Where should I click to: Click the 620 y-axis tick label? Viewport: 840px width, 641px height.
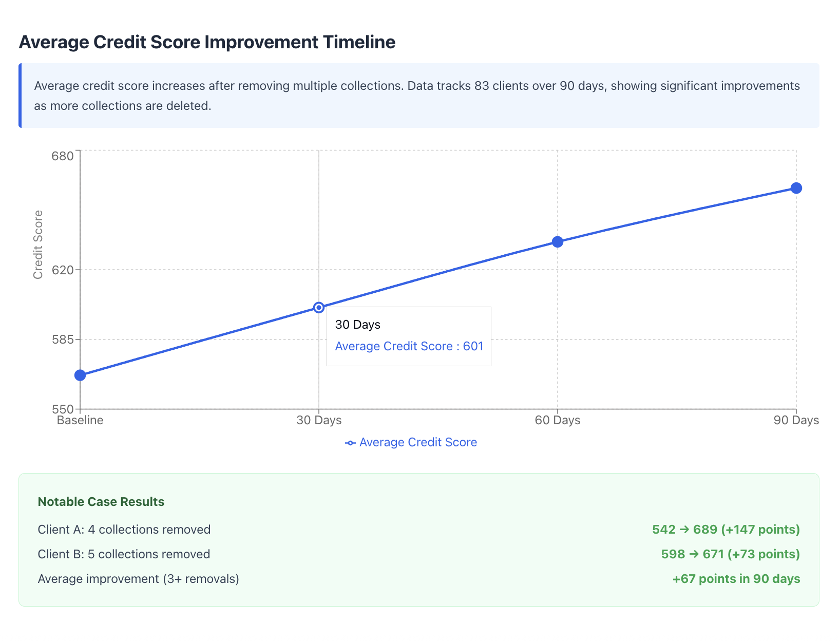click(63, 270)
